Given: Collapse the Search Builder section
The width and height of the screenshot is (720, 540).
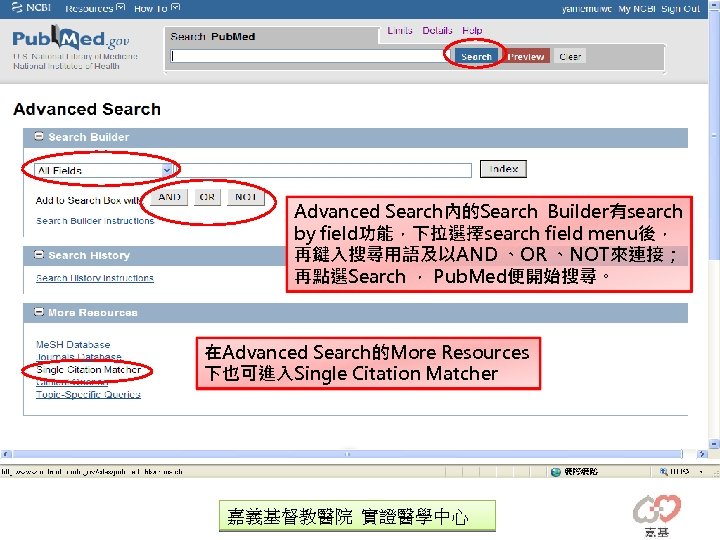Looking at the screenshot, I should [x=39, y=136].
